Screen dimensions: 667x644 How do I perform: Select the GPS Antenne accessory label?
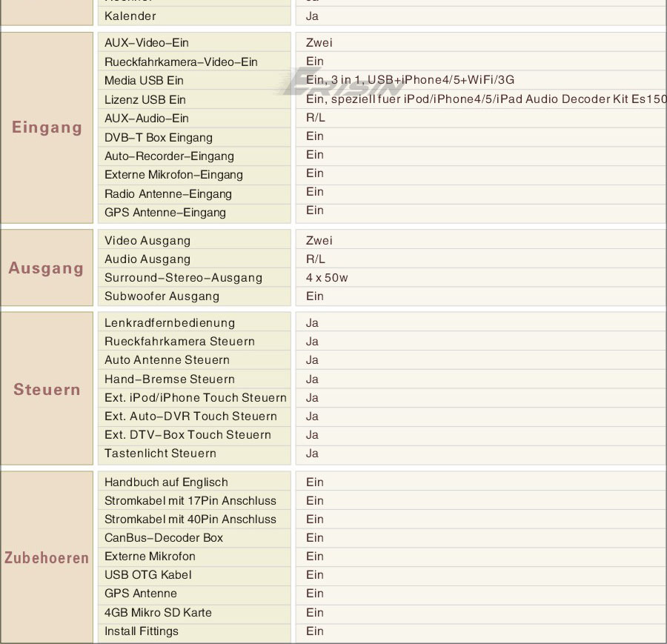click(140, 594)
